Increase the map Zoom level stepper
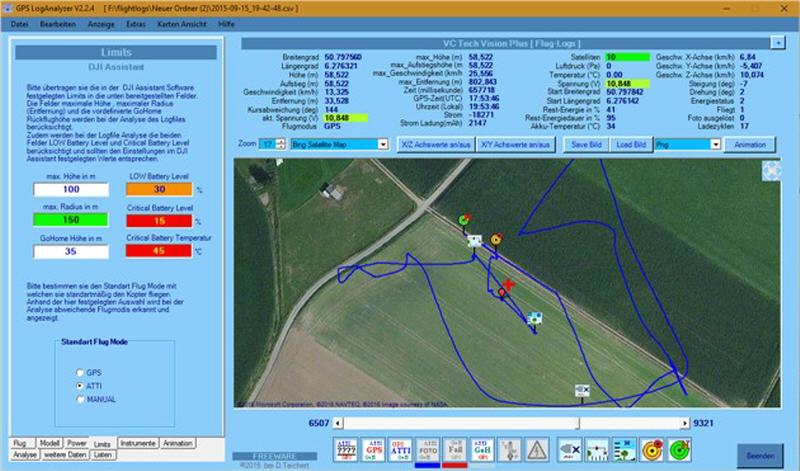The image size is (800, 471). [281, 142]
